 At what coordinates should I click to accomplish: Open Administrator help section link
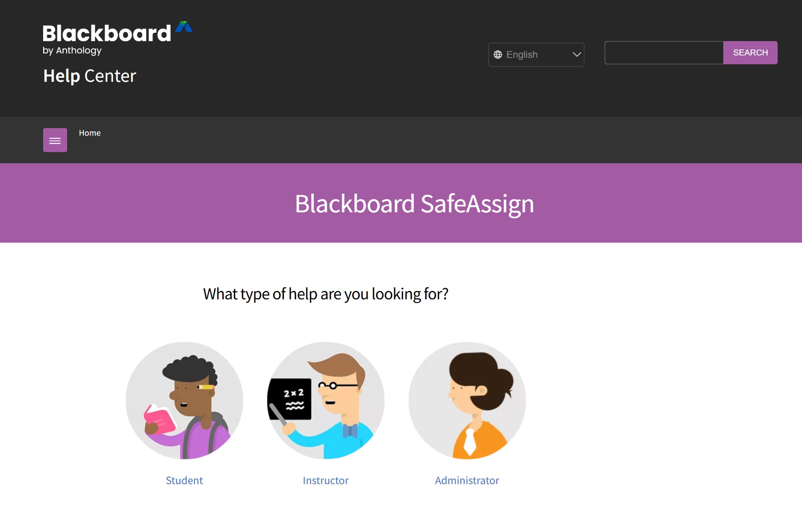[x=467, y=480]
